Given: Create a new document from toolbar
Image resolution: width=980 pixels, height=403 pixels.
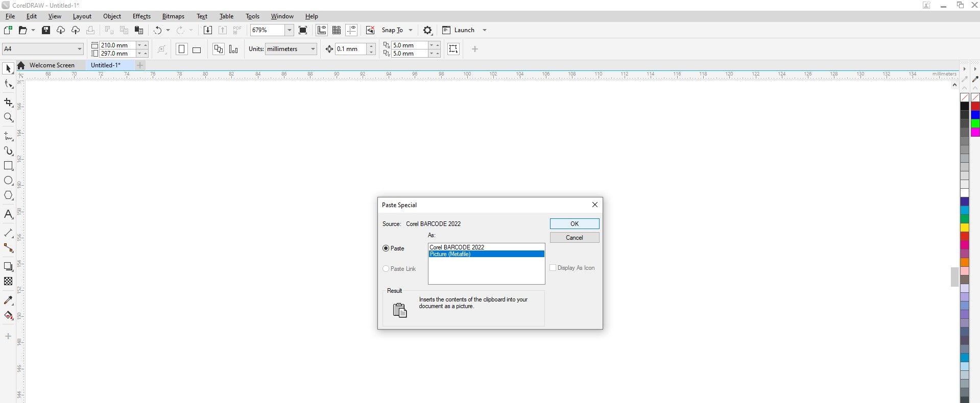Looking at the screenshot, I should coord(8,30).
